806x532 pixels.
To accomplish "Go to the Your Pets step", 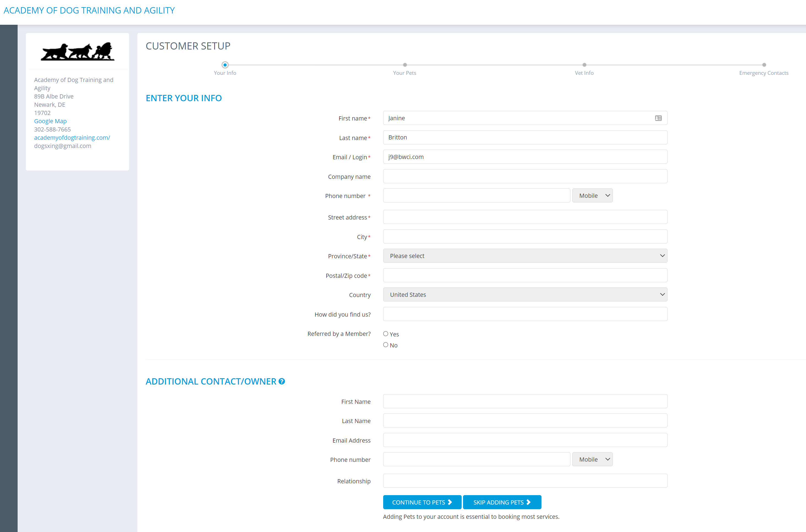I will pyautogui.click(x=405, y=65).
